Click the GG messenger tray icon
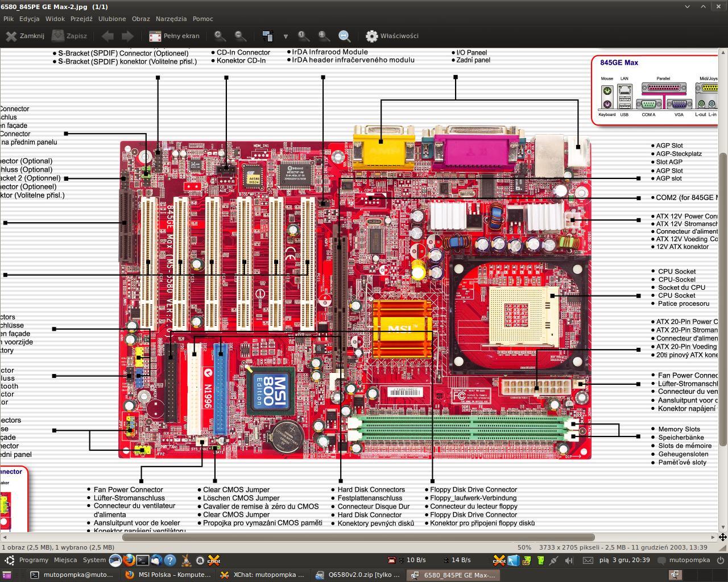The width and height of the screenshot is (728, 582). pyautogui.click(x=527, y=560)
